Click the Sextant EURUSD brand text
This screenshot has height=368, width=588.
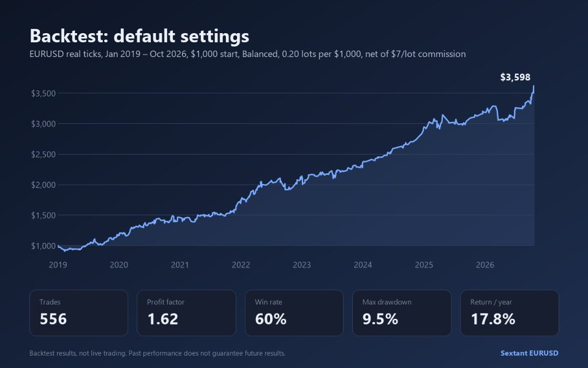(x=529, y=353)
